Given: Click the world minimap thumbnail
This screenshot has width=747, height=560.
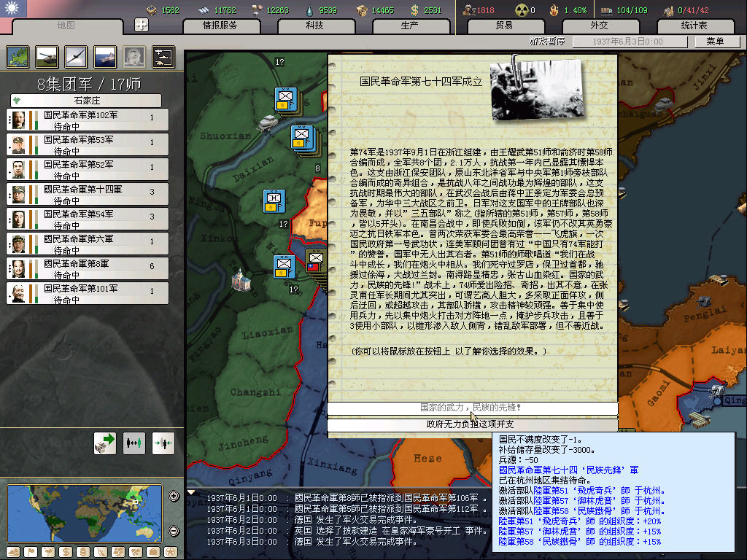Looking at the screenshot, I should pyautogui.click(x=85, y=513).
